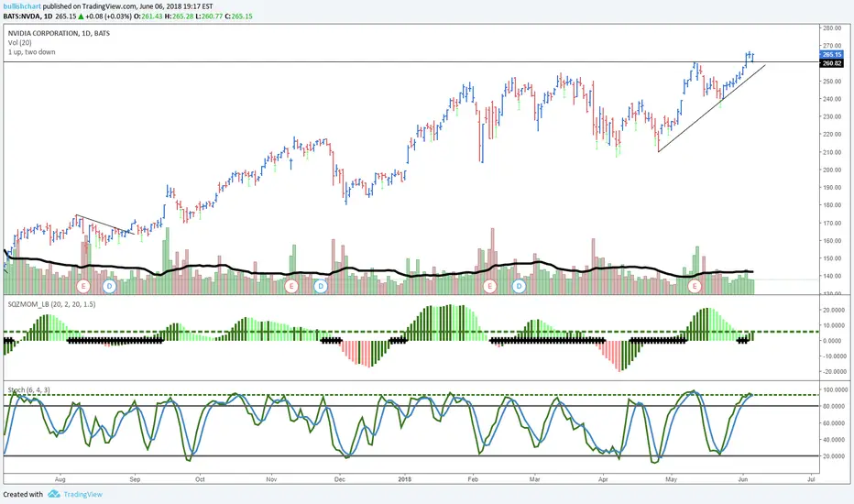The width and height of the screenshot is (854, 504).
Task: Click the Apr label on the time axis
Action: (603, 479)
